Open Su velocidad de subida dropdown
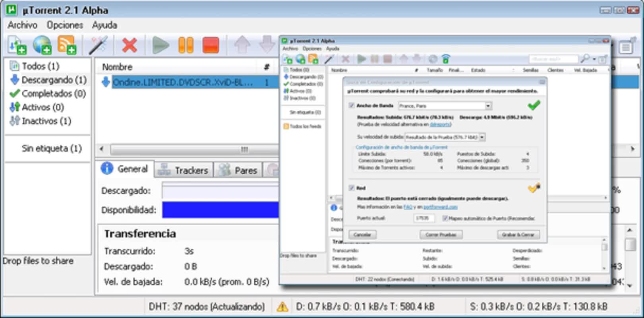 (482, 137)
